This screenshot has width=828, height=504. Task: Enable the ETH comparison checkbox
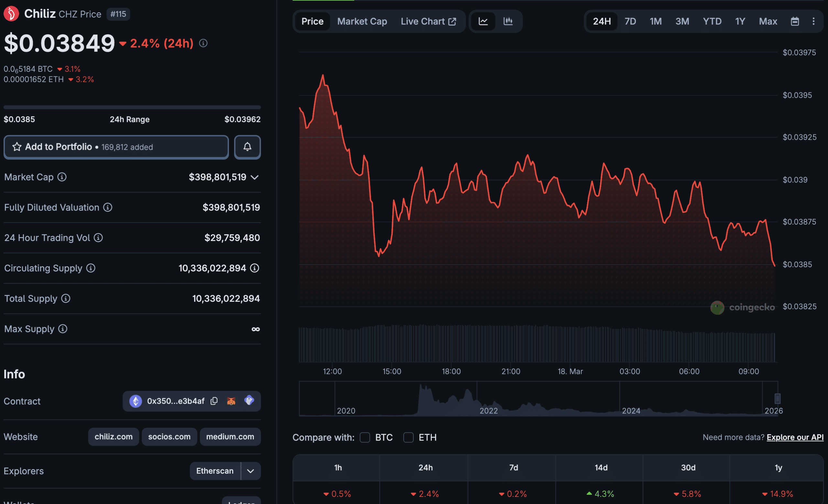409,437
